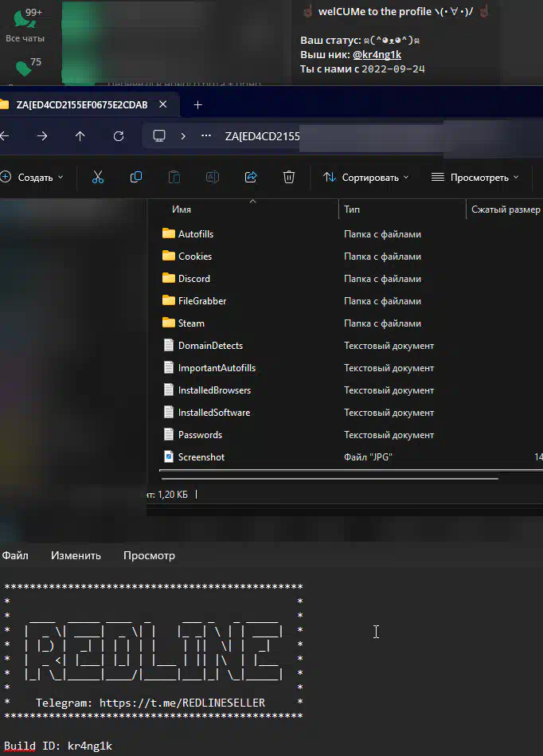Share the selected file
The height and width of the screenshot is (756, 543).
tap(251, 178)
